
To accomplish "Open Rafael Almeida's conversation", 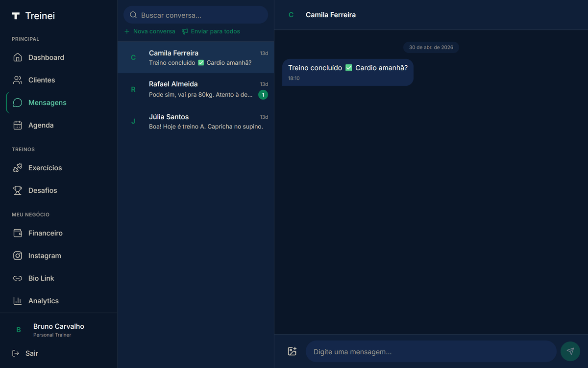I will [x=196, y=89].
